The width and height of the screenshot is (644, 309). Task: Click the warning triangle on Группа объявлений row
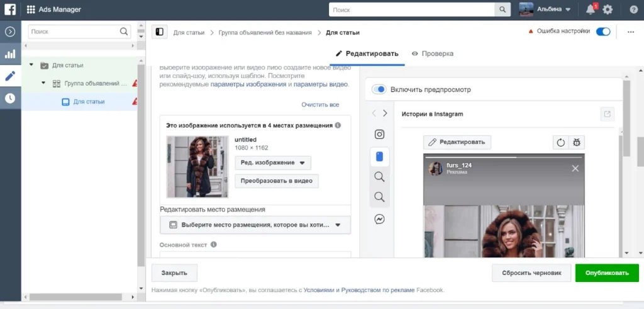click(135, 84)
